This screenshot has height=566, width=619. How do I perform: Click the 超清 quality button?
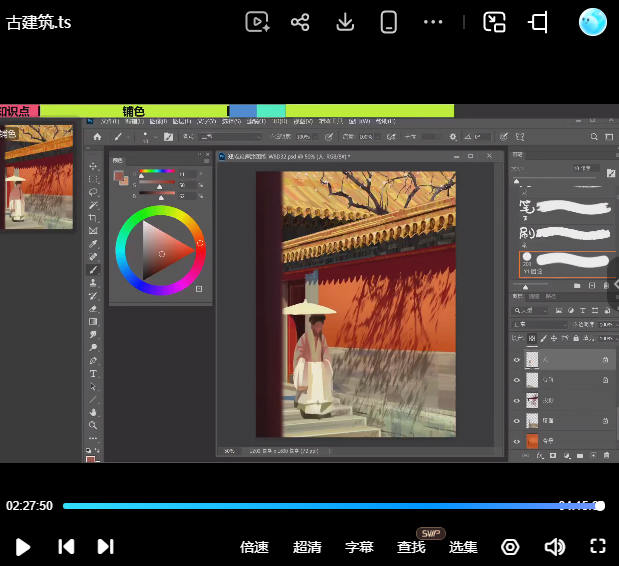tap(307, 547)
